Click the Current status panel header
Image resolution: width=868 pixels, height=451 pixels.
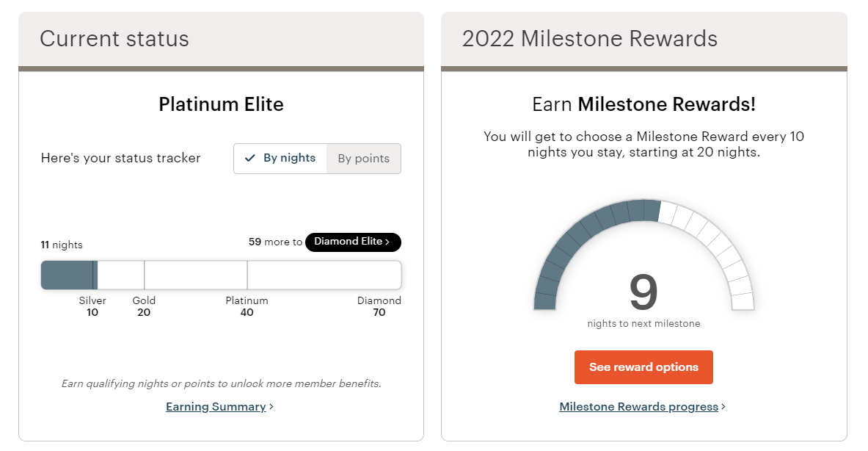click(114, 39)
